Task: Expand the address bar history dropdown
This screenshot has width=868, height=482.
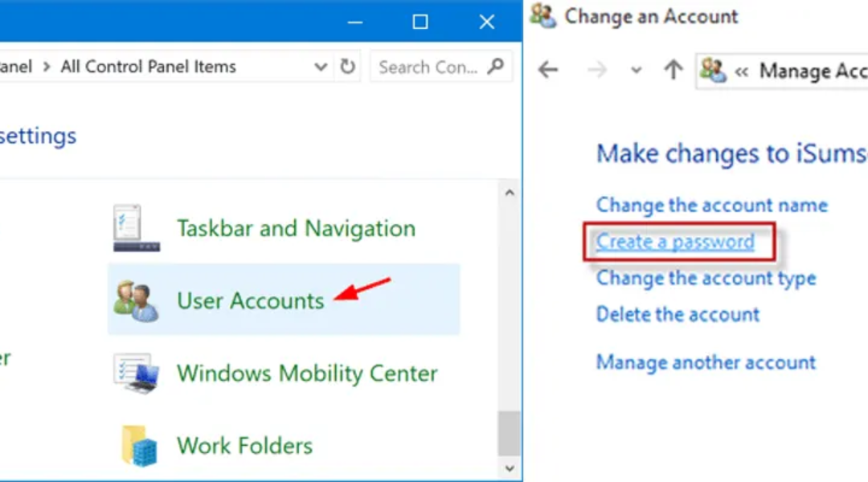Action: coord(321,67)
